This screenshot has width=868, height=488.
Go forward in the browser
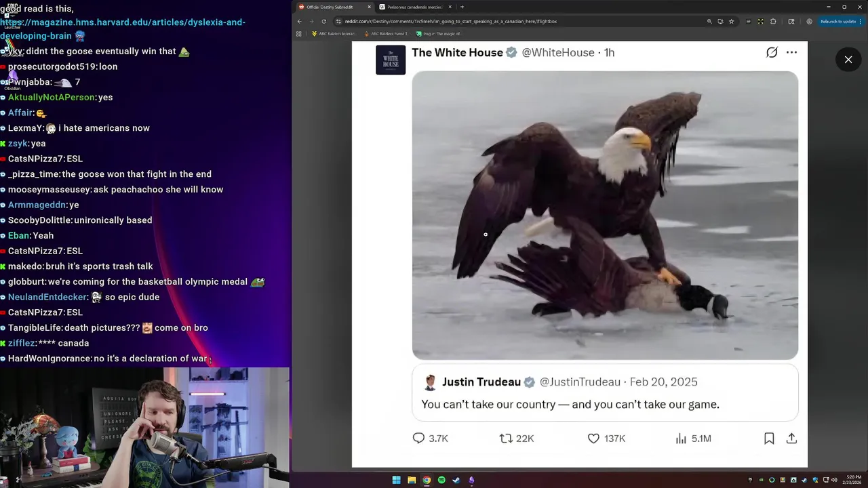coord(311,21)
